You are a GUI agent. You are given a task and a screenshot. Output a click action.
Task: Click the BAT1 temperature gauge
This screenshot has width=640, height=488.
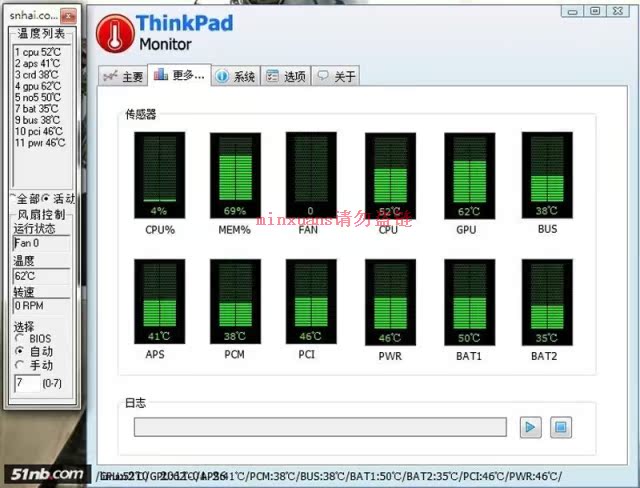point(469,302)
